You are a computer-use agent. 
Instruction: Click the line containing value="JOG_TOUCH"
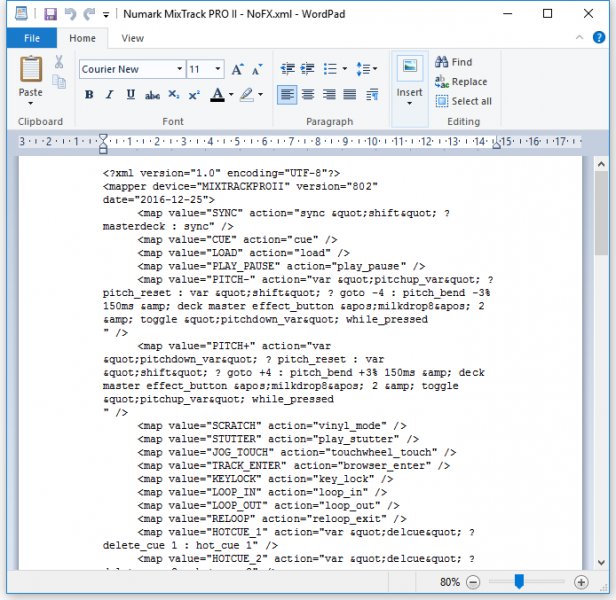click(297, 453)
